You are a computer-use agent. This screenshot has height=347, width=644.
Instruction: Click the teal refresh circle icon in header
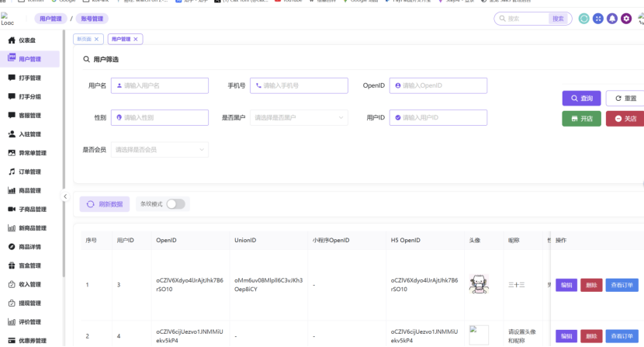click(583, 19)
